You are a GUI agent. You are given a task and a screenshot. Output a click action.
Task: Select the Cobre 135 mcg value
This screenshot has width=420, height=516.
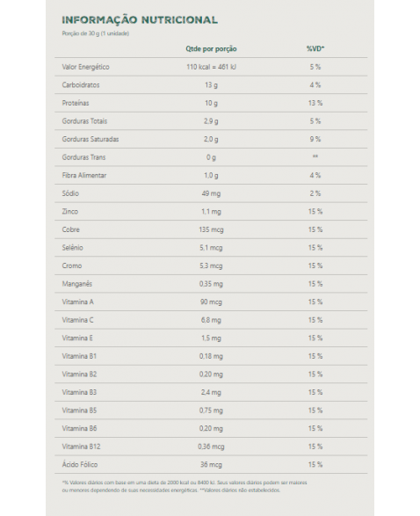(211, 229)
